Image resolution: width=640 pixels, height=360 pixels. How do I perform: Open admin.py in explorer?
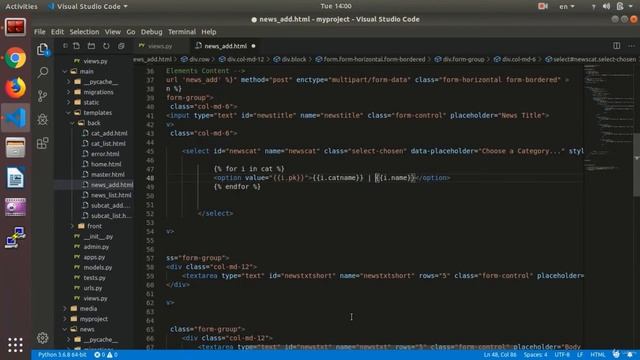[x=96, y=247]
